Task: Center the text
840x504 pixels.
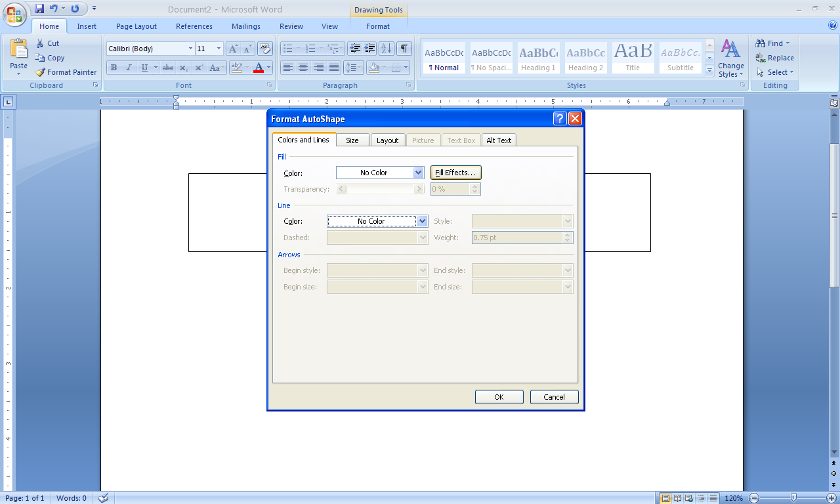Action: point(303,68)
